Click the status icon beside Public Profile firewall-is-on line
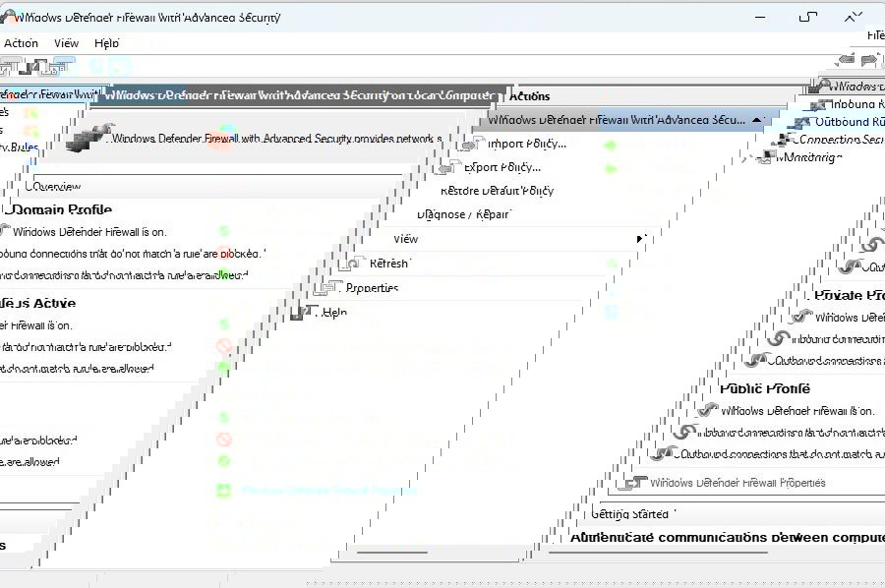This screenshot has height=588, width=885. tap(708, 410)
